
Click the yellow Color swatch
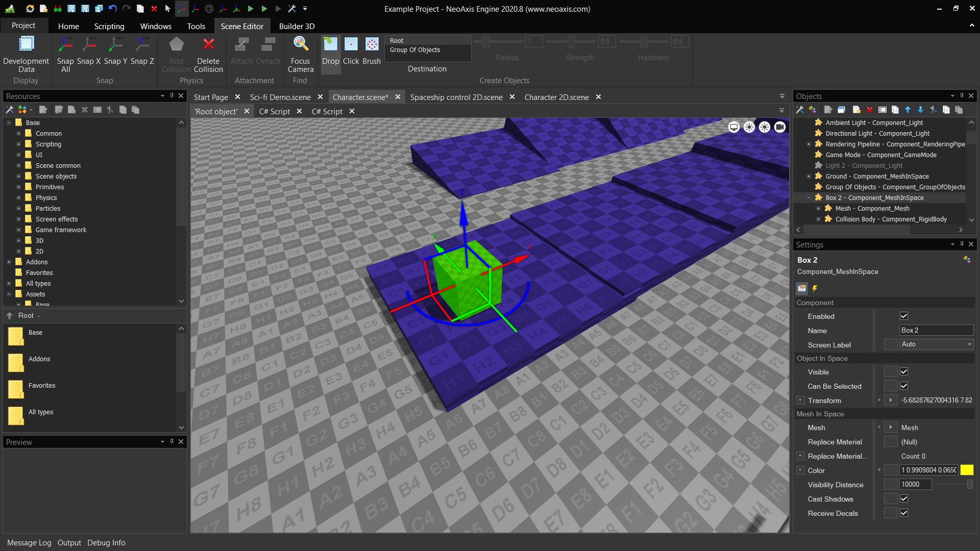967,470
